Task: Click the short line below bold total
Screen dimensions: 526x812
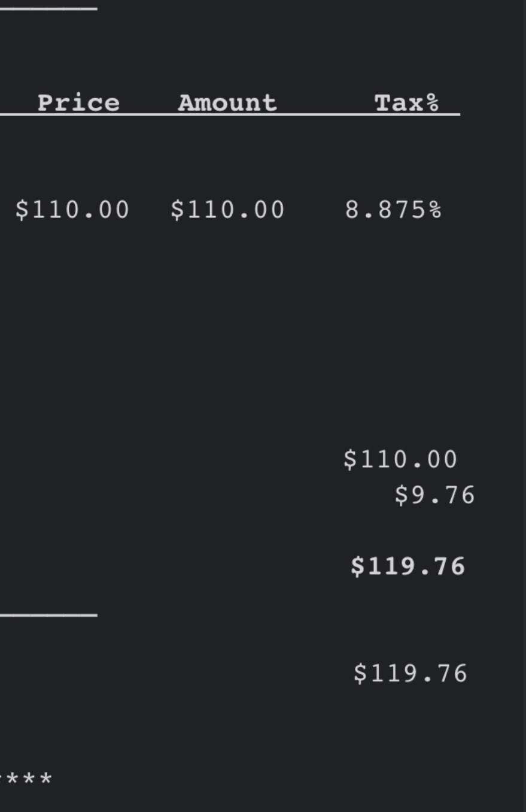Action: [48, 615]
